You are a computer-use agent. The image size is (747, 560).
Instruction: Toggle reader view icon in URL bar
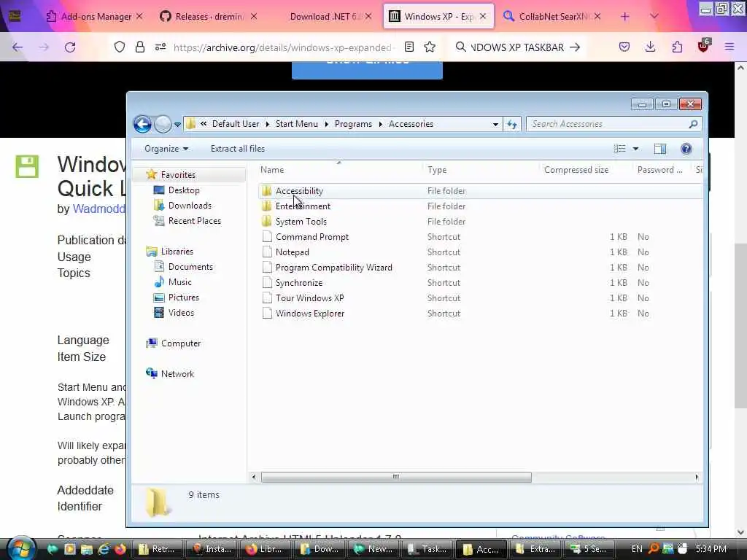tap(409, 47)
